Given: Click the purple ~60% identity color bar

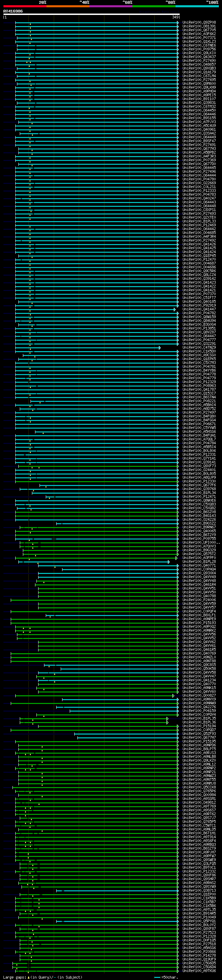Looking at the screenshot, I should (111, 7).
